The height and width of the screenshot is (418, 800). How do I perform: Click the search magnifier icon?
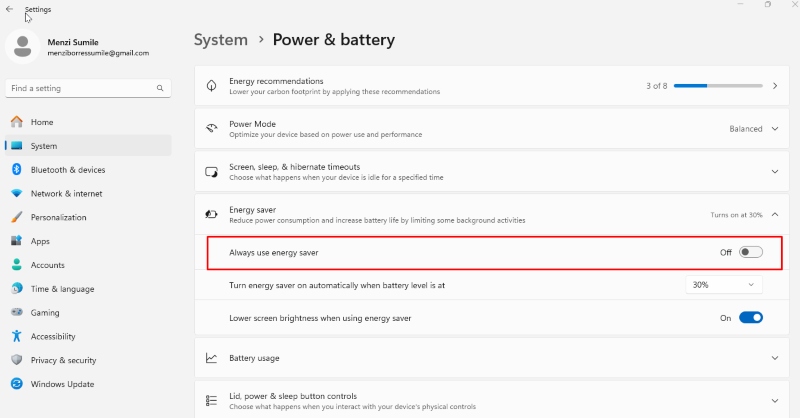pos(160,88)
